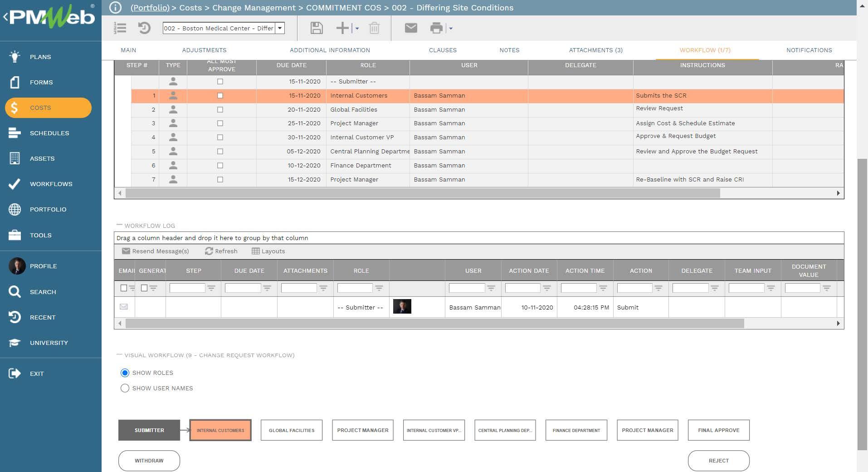The height and width of the screenshot is (472, 868).
Task: Select the Show Roles radio button
Action: (x=125, y=373)
